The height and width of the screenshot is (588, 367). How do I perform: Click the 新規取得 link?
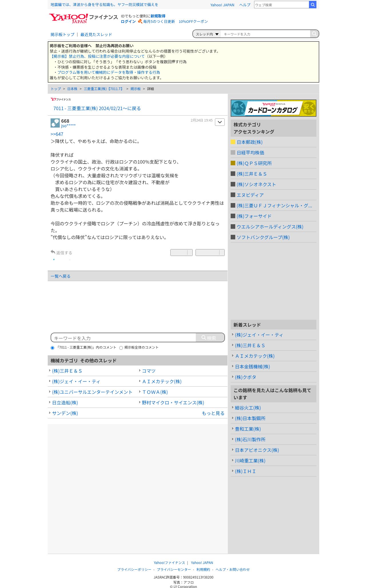tap(158, 16)
